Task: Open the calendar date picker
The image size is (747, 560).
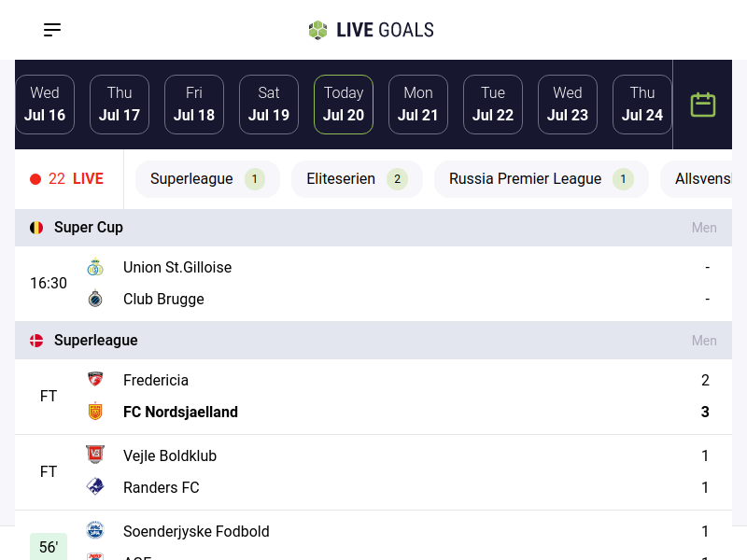Action: pyautogui.click(x=702, y=105)
